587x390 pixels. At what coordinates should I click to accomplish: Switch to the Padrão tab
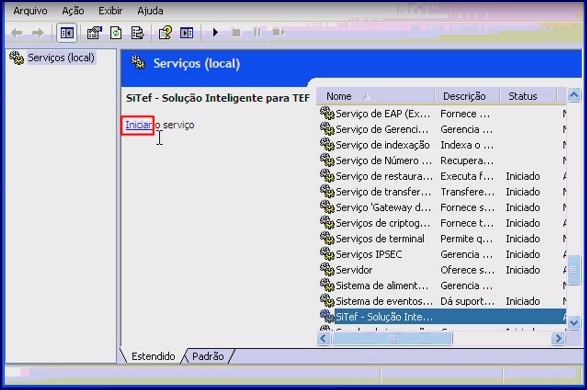tap(208, 356)
